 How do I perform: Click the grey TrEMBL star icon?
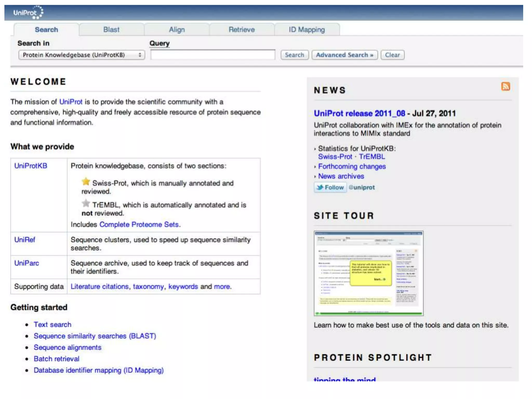click(x=86, y=203)
